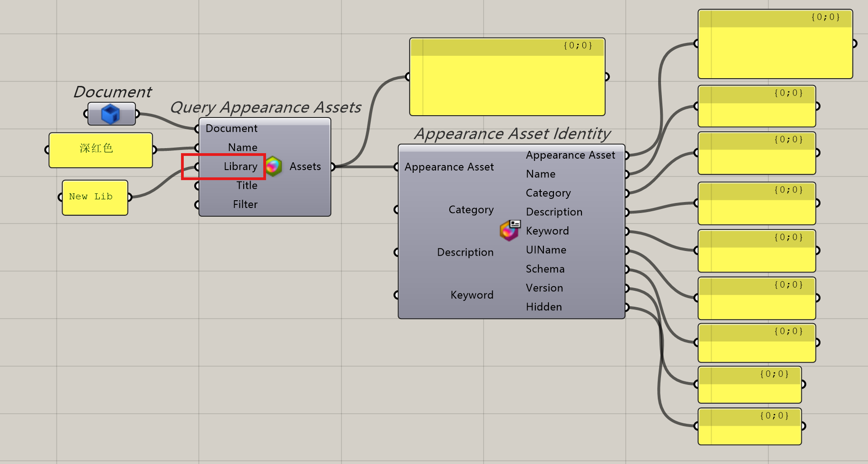Click the Document input on Query component

click(231, 128)
